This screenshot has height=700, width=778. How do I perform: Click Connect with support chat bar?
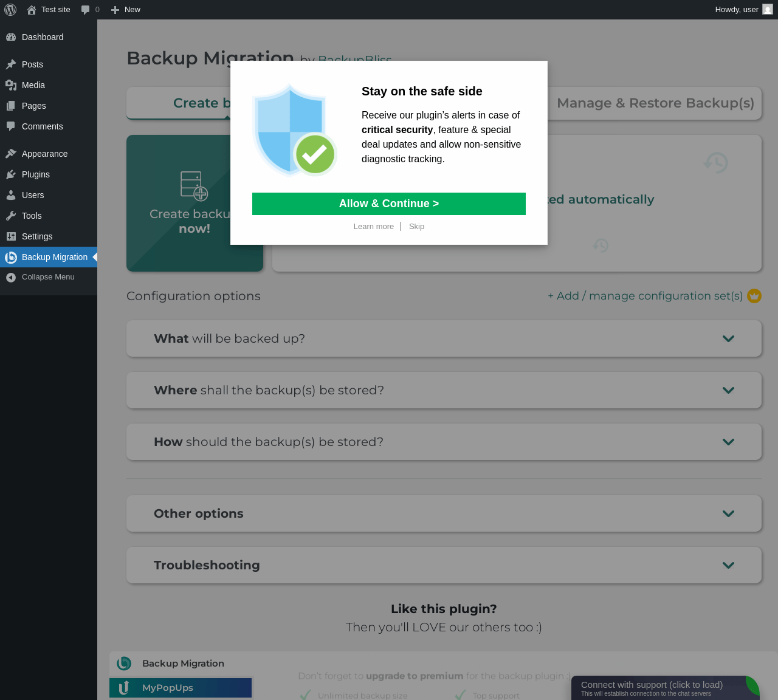666,688
